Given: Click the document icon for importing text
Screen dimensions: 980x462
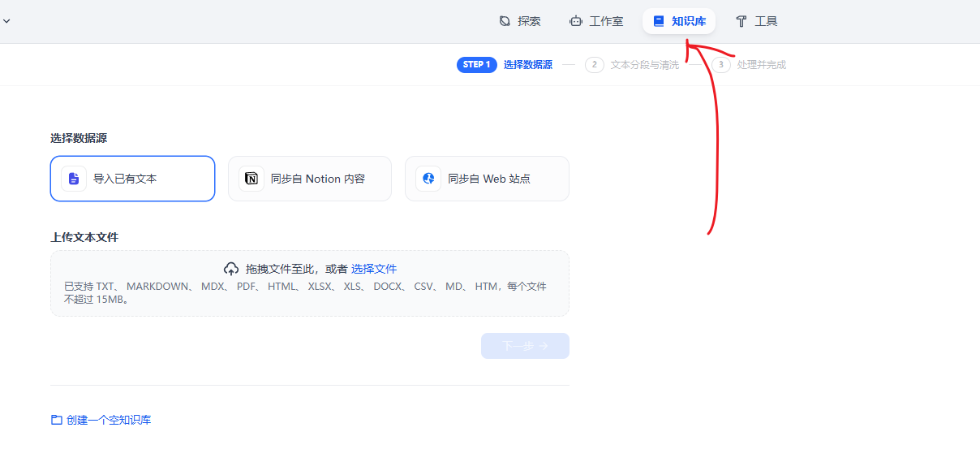Looking at the screenshot, I should [x=74, y=179].
